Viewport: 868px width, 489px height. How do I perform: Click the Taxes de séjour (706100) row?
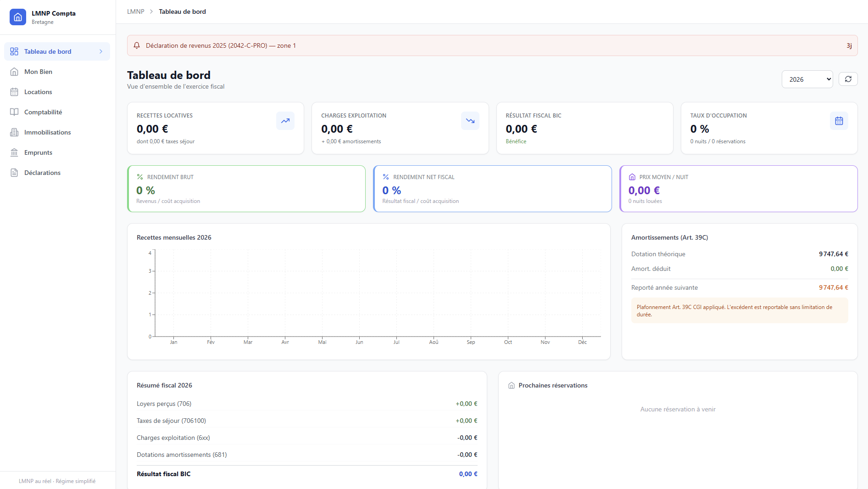(x=306, y=421)
